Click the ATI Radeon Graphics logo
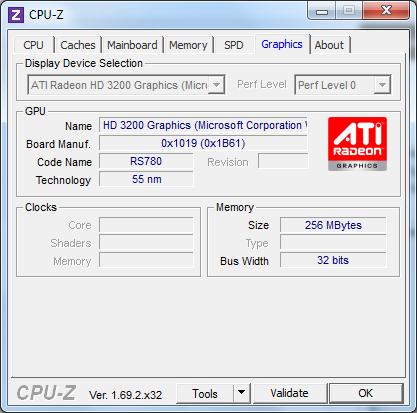 coord(357,144)
